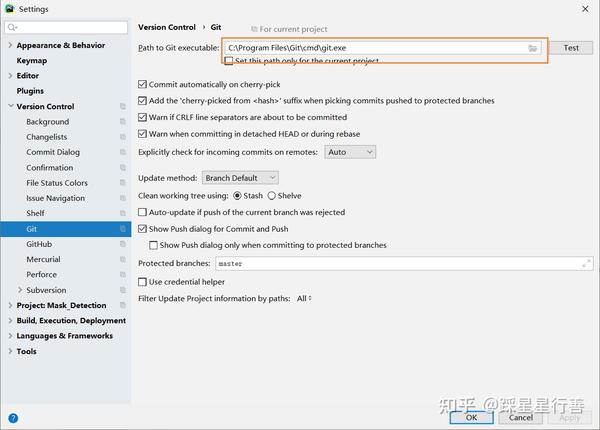Select the Shelve radio button
600x430 pixels.
(272, 195)
